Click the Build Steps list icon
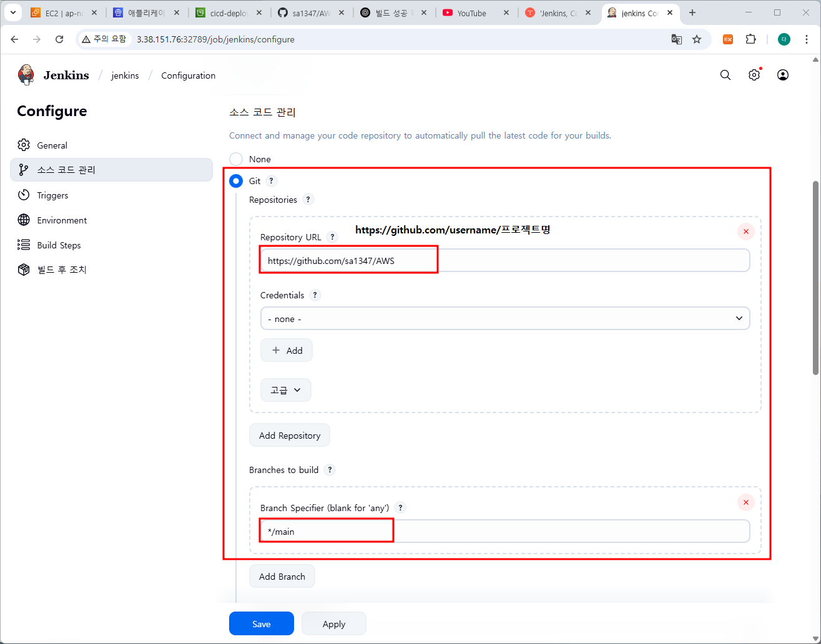Viewport: 821px width, 644px height. [24, 245]
